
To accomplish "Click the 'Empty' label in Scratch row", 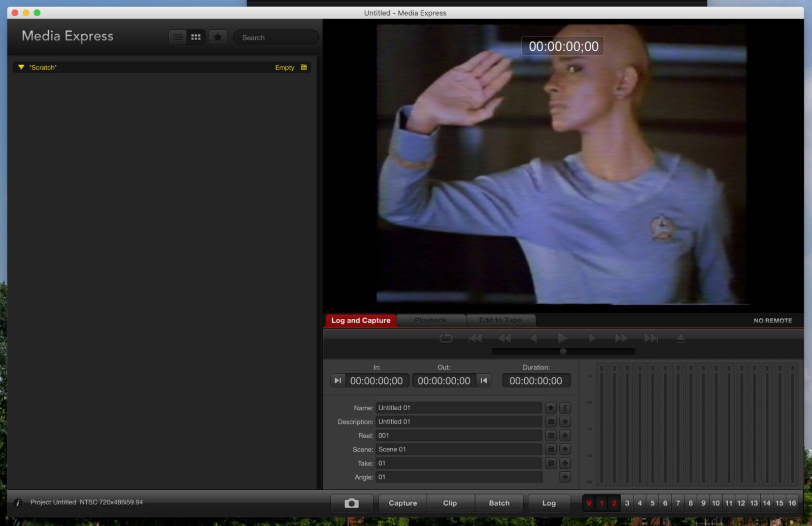I will 284,68.
